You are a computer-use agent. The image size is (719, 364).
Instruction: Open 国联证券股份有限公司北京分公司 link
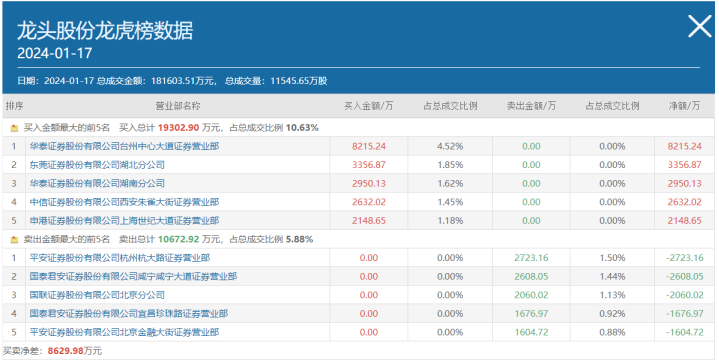pos(97,295)
